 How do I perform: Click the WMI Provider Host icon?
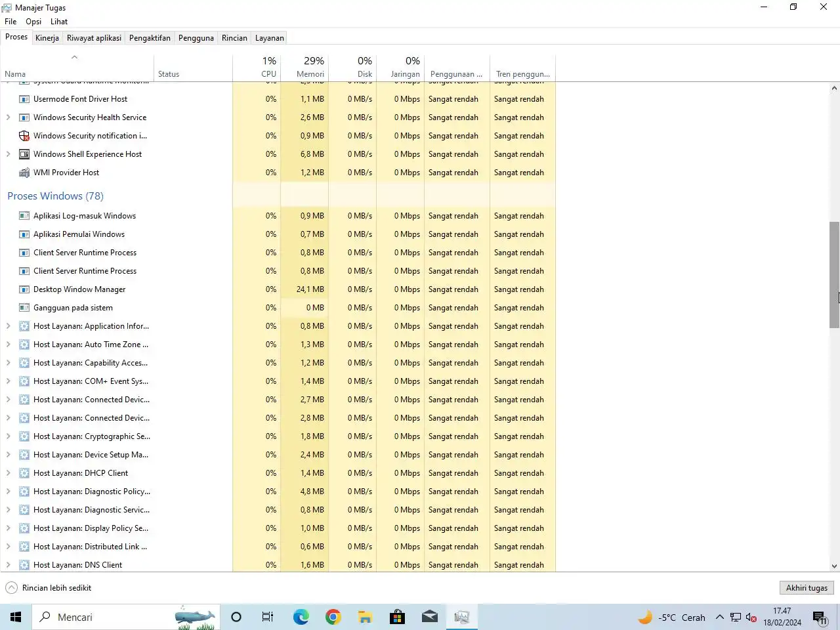[x=24, y=173]
